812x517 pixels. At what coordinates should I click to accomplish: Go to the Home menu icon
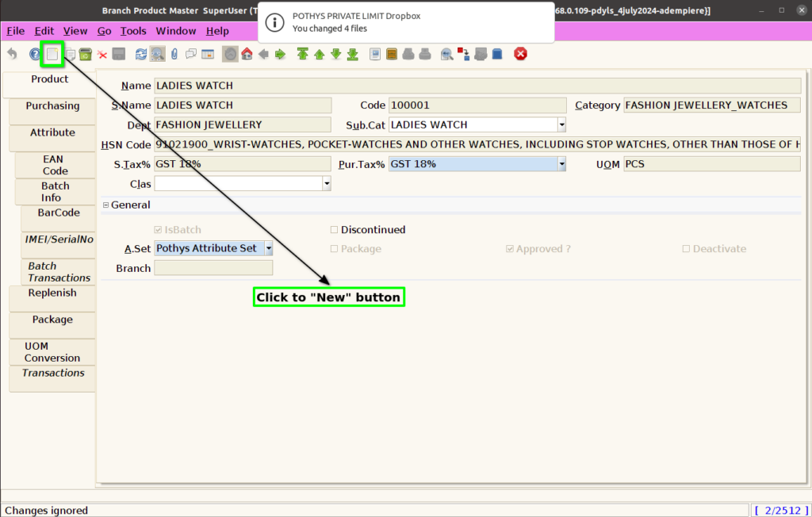pos(247,54)
